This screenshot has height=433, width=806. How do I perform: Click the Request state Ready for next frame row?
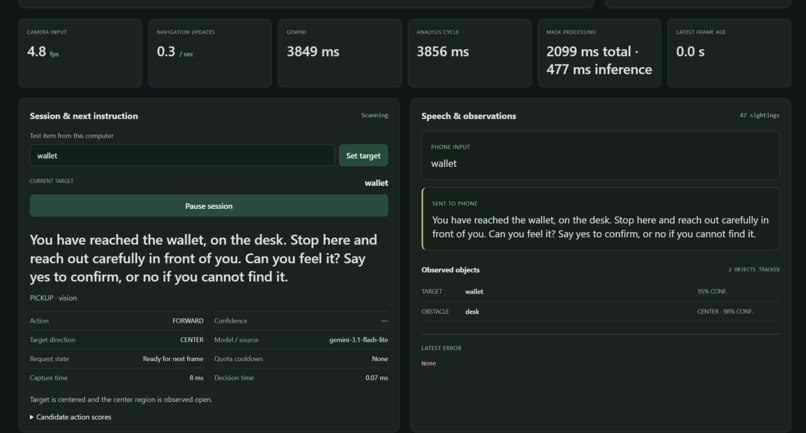point(117,359)
